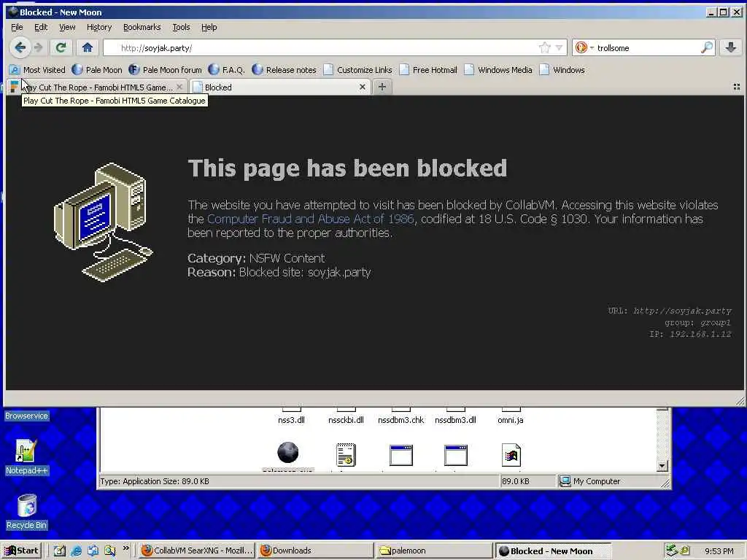This screenshot has width=747, height=560.
Task: Click the retro computer illustration
Action: (103, 222)
